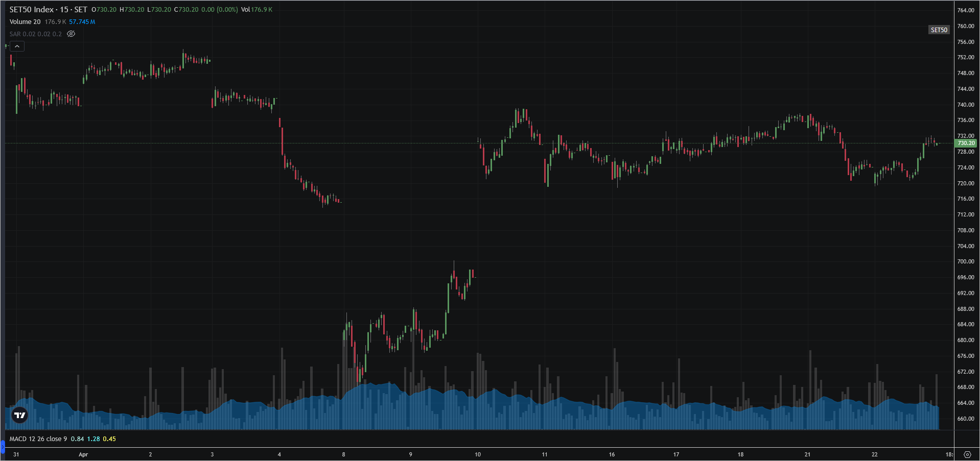This screenshot has width=980, height=461.
Task: Show the hidden SAR indicator via eye icon
Action: point(71,34)
